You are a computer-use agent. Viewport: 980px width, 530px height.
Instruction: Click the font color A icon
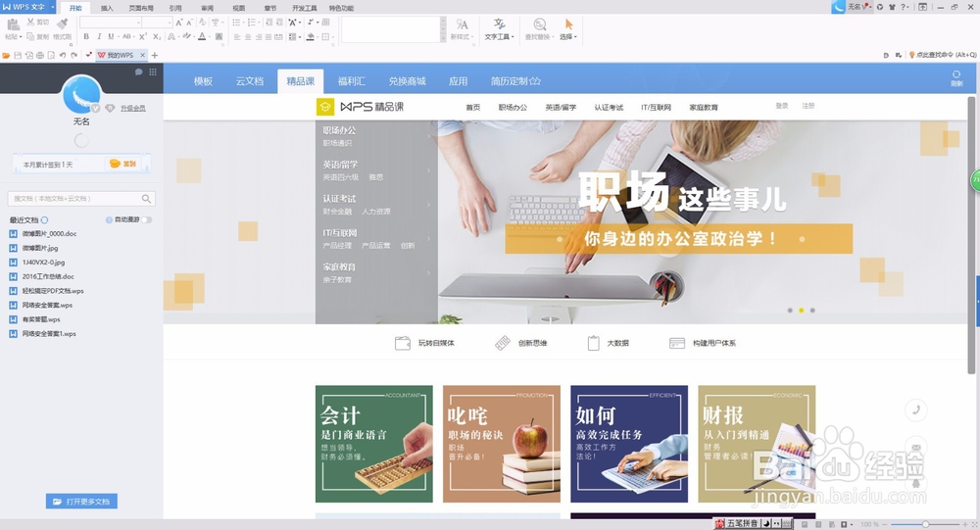pyautogui.click(x=202, y=37)
